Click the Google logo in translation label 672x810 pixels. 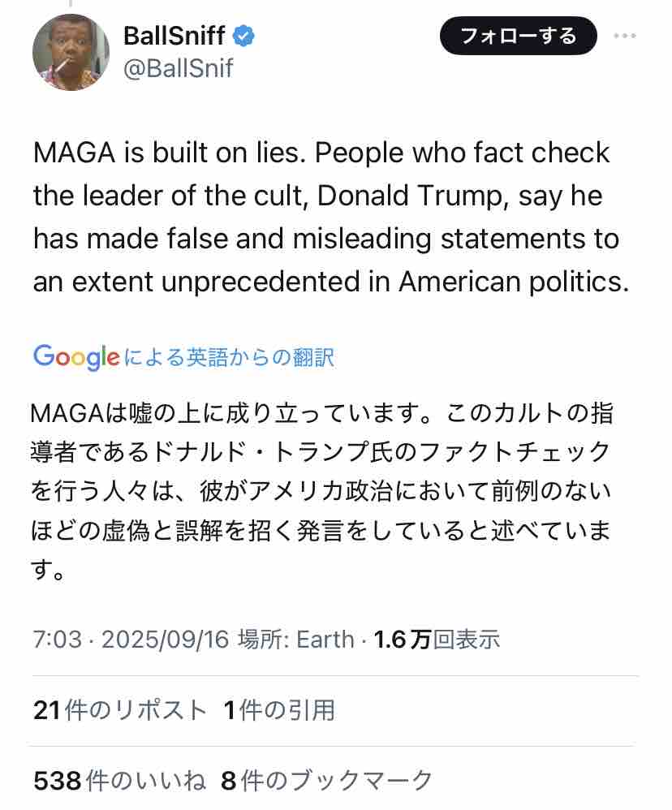[x=76, y=356]
